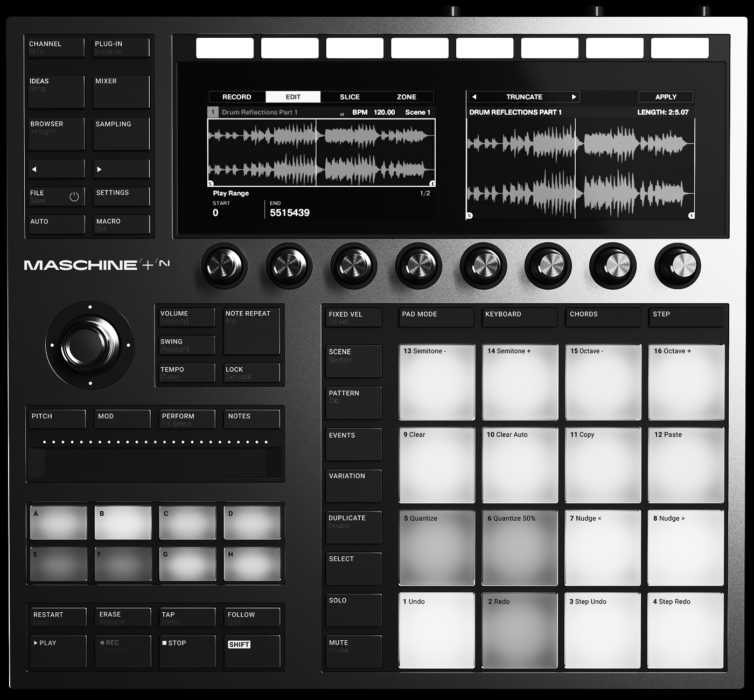The width and height of the screenshot is (754, 700).
Task: Turn on the SHIFT button
Action: [252, 652]
